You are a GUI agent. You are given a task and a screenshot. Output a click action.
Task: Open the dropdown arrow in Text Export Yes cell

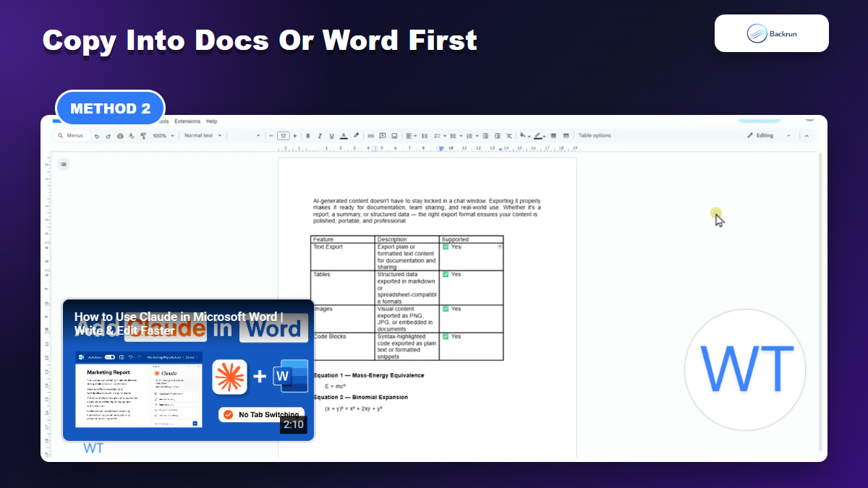[x=499, y=247]
